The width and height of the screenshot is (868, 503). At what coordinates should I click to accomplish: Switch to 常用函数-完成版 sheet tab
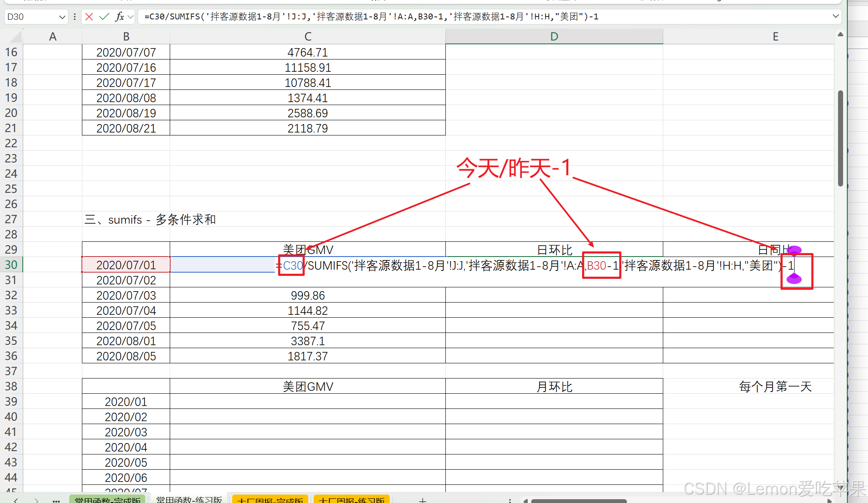click(108, 500)
